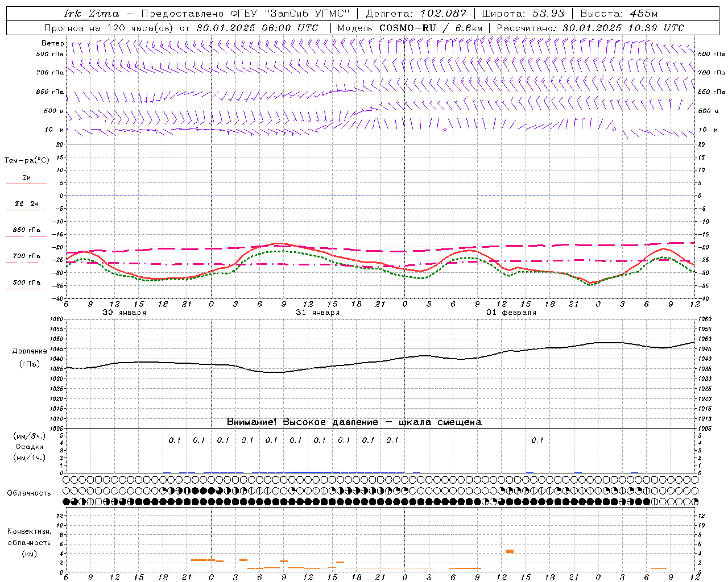Select the Давление pressure panel label
Screen dimensions: 728x582
coord(30,352)
